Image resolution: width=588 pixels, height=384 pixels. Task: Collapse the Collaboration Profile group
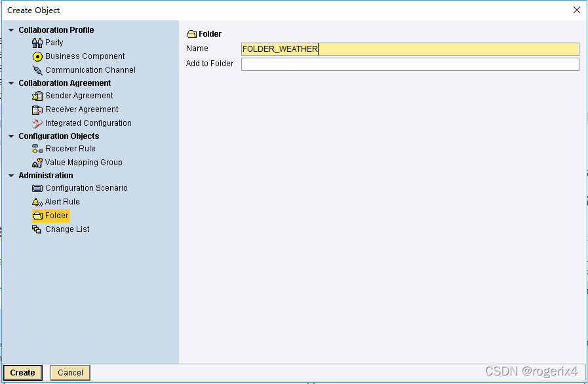(11, 30)
